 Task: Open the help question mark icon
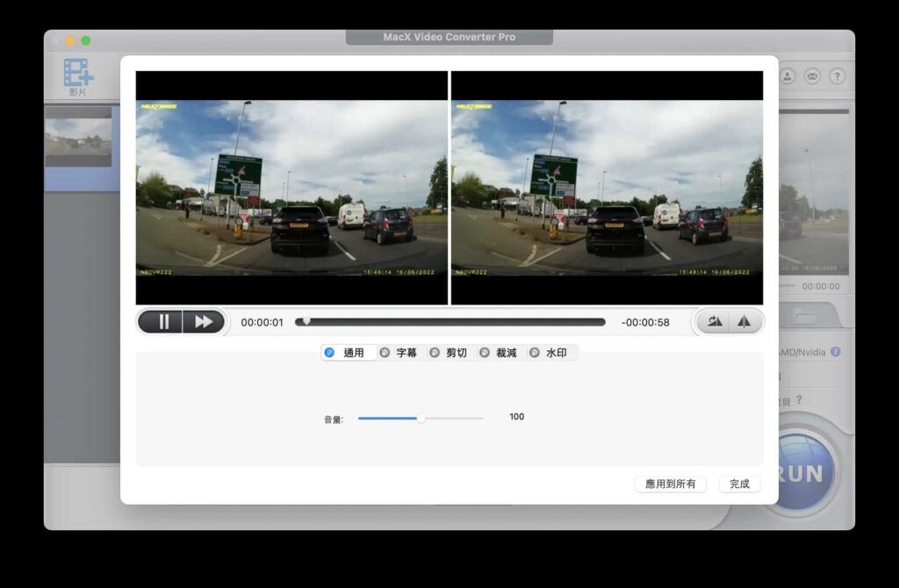point(837,76)
